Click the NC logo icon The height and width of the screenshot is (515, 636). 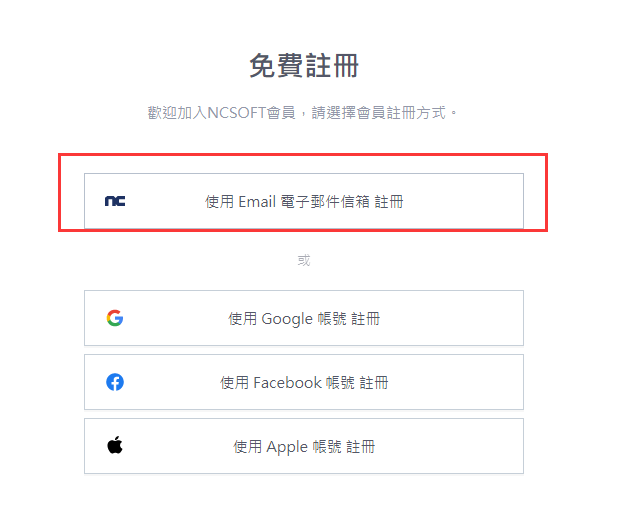coord(115,201)
